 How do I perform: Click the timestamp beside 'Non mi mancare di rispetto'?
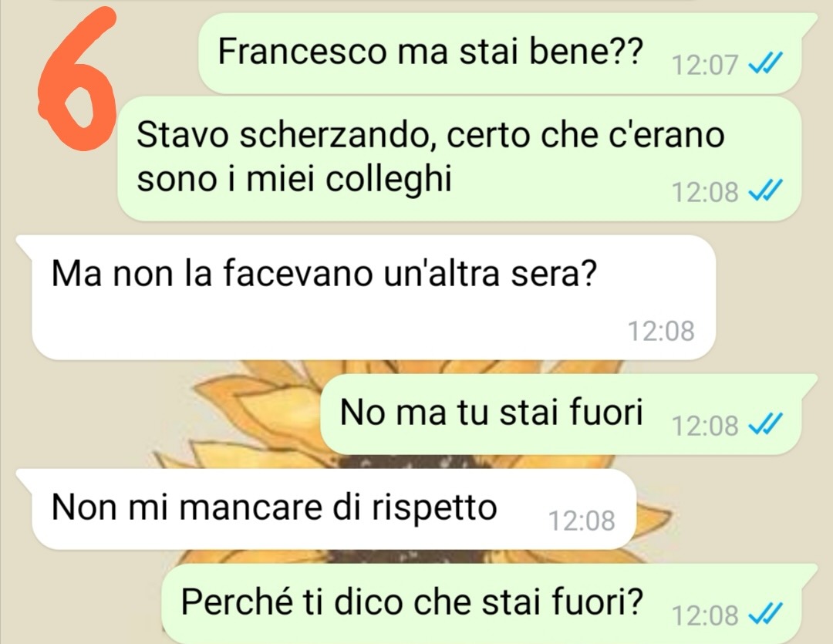(x=582, y=521)
